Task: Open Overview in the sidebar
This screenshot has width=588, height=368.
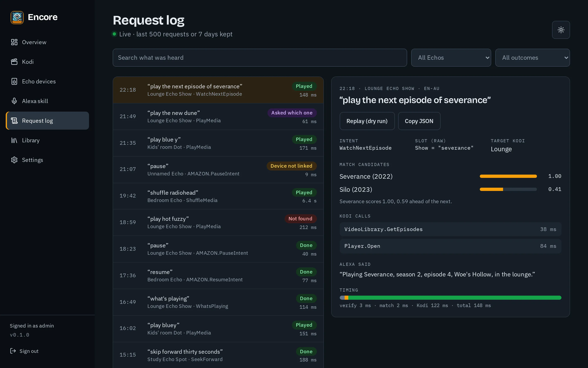Action: [x=47, y=42]
